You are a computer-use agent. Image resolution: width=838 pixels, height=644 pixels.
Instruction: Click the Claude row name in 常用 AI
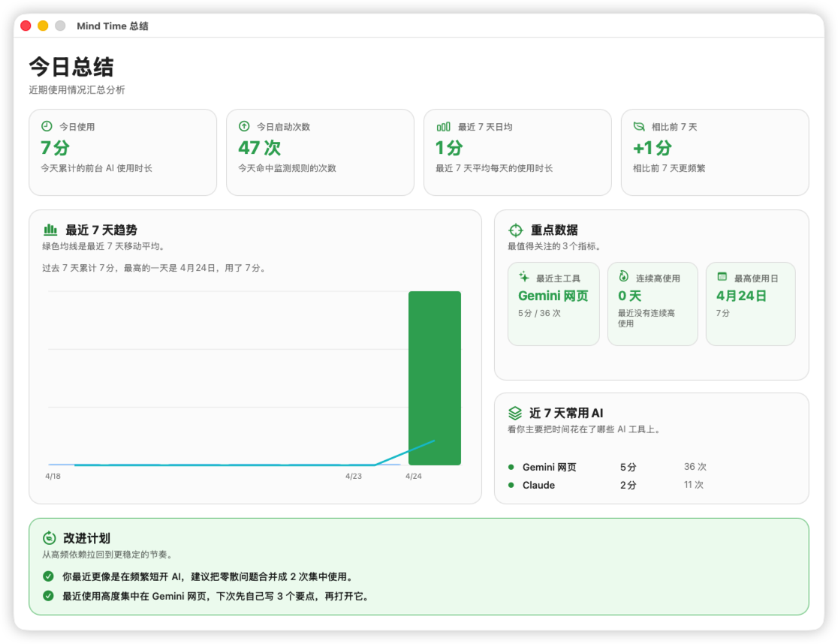point(538,486)
